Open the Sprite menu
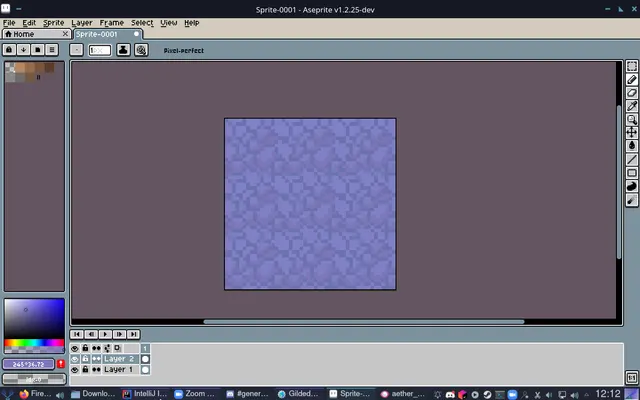Viewport: 640px width, 400px height. click(x=53, y=23)
